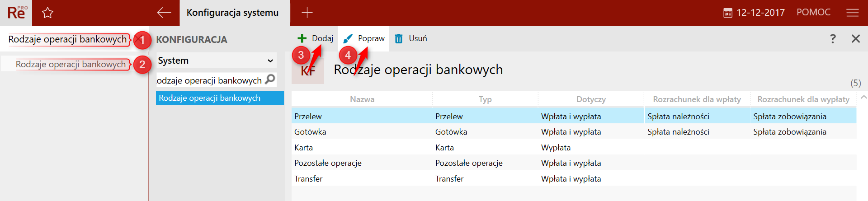Click Spłata zobowiązania in Przelew row
This screenshot has height=201, width=868.
tap(790, 117)
